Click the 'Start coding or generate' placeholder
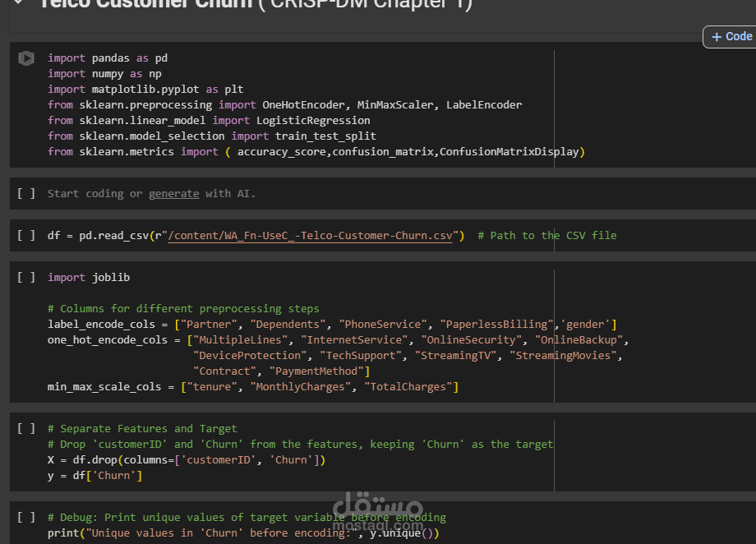Screen dimensions: 756x544 (x=151, y=194)
